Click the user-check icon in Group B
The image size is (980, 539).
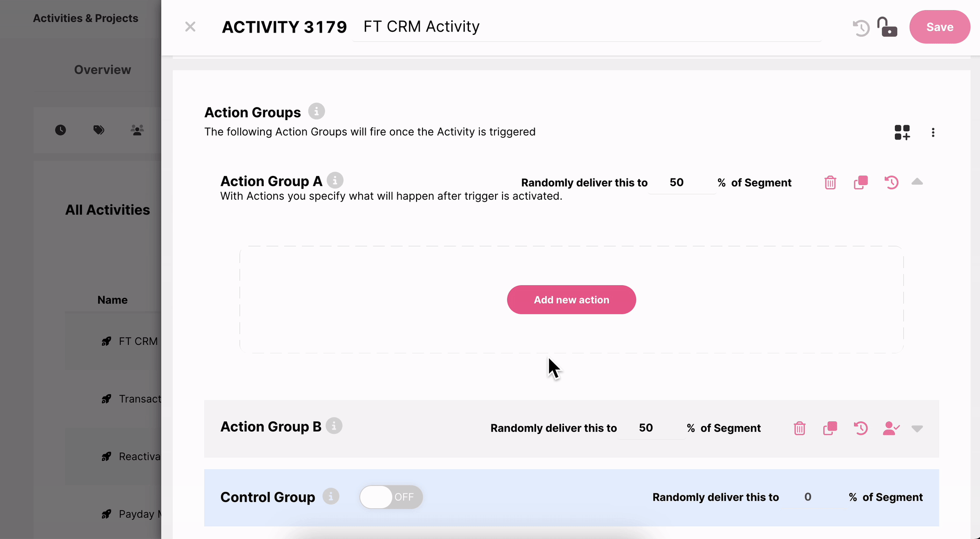(x=891, y=428)
